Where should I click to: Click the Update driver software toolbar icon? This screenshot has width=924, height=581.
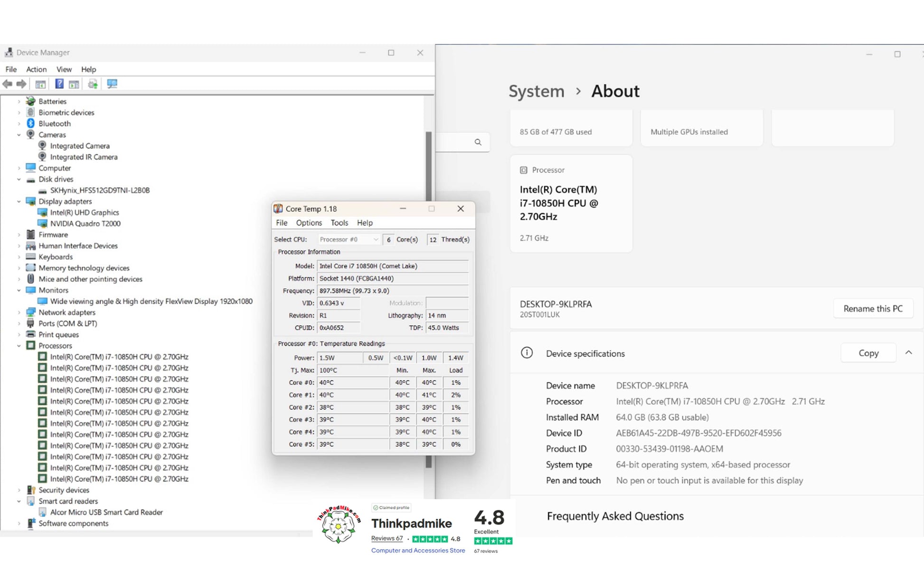tap(93, 84)
